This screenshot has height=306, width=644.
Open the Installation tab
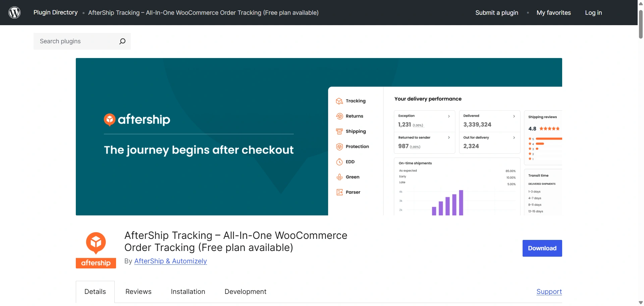(188, 292)
